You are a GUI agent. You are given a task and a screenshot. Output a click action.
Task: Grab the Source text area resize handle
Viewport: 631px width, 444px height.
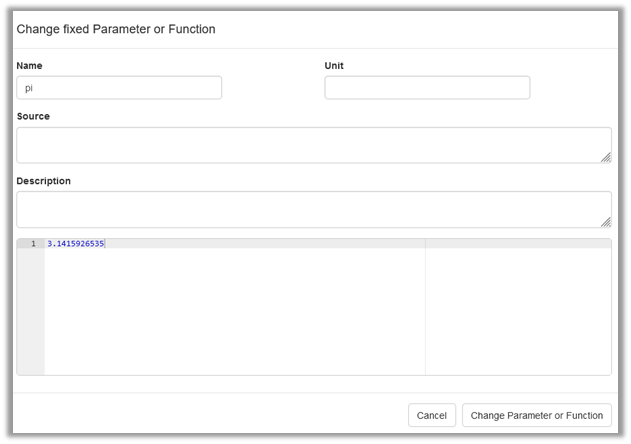point(606,157)
